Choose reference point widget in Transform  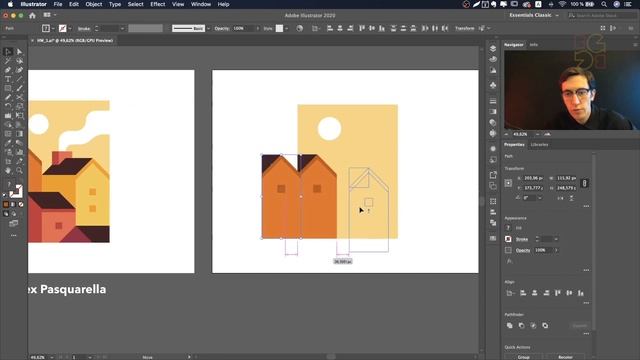(509, 183)
